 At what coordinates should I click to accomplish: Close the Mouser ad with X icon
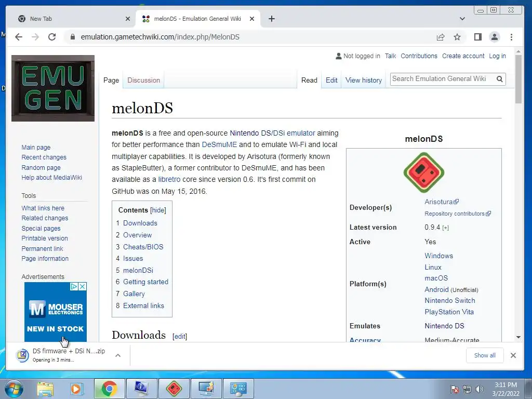tap(83, 287)
